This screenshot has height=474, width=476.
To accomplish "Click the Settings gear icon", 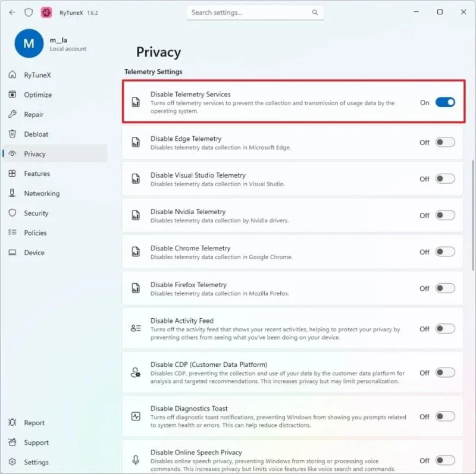I will tap(12, 462).
